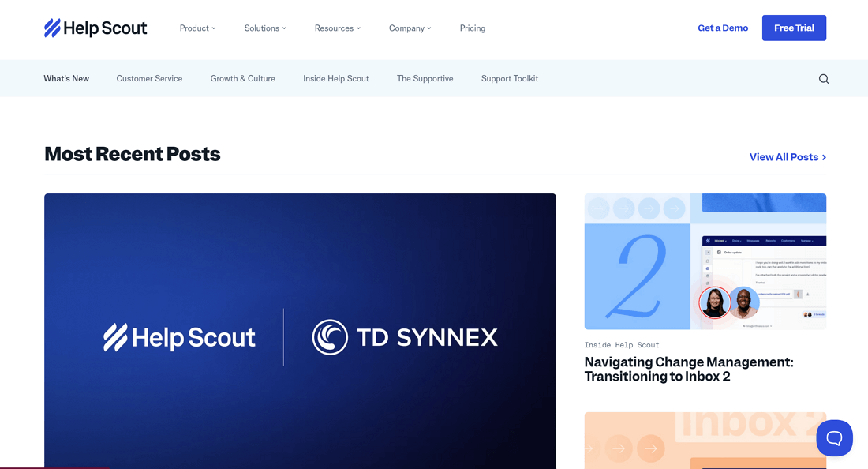This screenshot has height=469, width=868.
Task: Open the orange Inbox 2 post thumbnail
Action: click(x=705, y=441)
